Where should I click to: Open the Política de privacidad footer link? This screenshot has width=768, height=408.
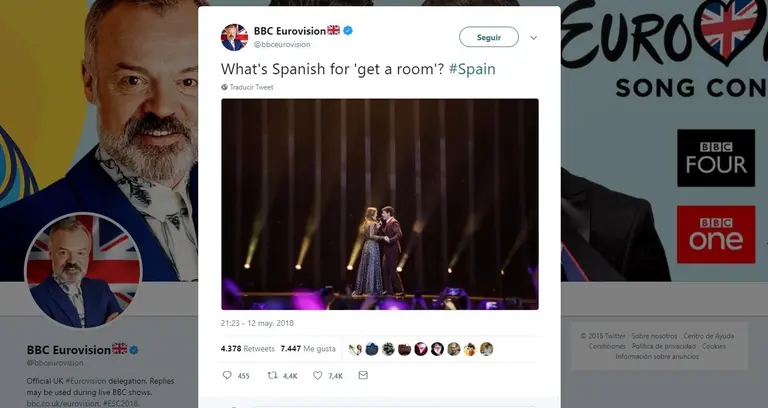664,346
